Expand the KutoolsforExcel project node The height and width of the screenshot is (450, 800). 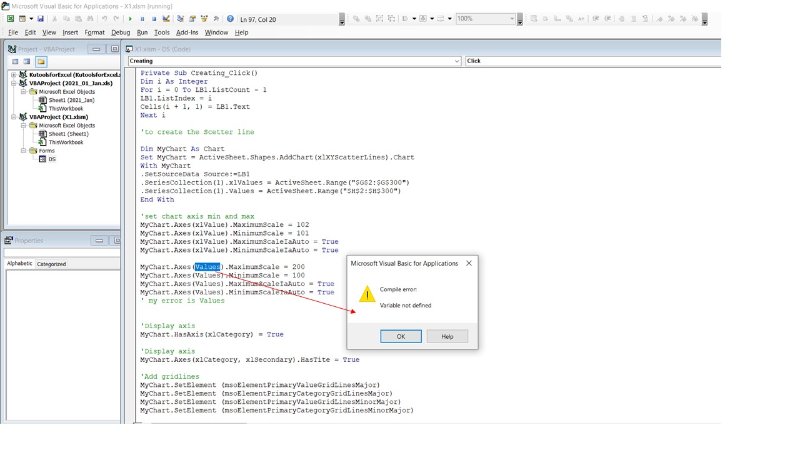tap(11, 74)
